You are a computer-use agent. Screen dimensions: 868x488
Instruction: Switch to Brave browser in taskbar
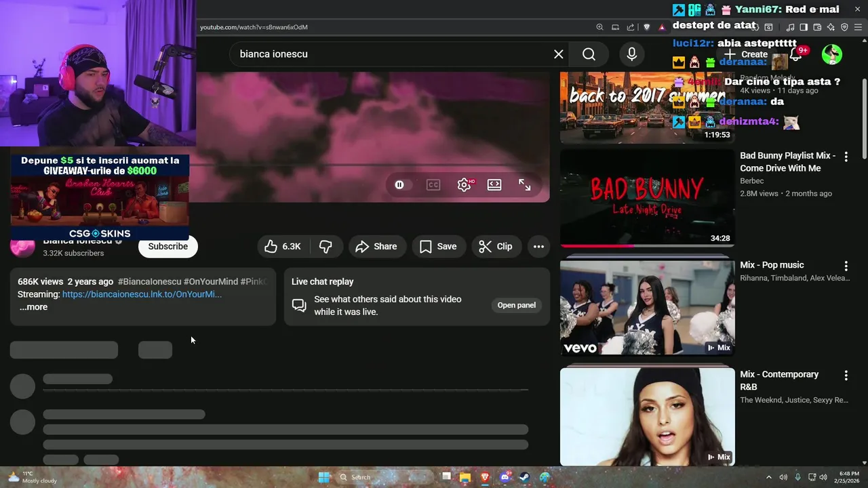click(x=485, y=477)
